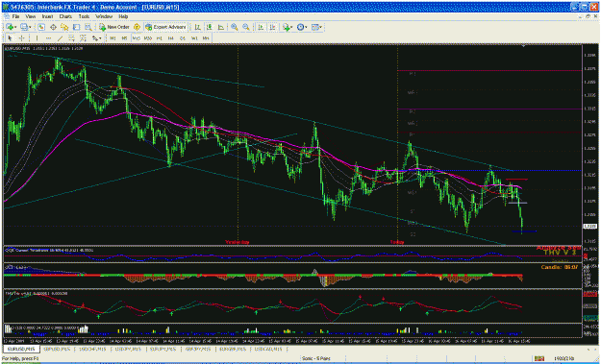Open the Templates dropdown
Viewport: 601px width, 364px height.
317,27
